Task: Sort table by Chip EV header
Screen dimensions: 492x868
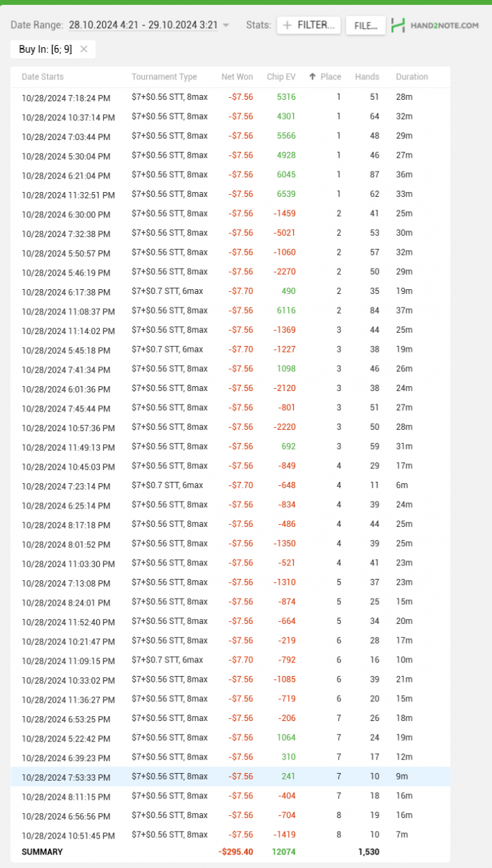Action: pyautogui.click(x=281, y=77)
